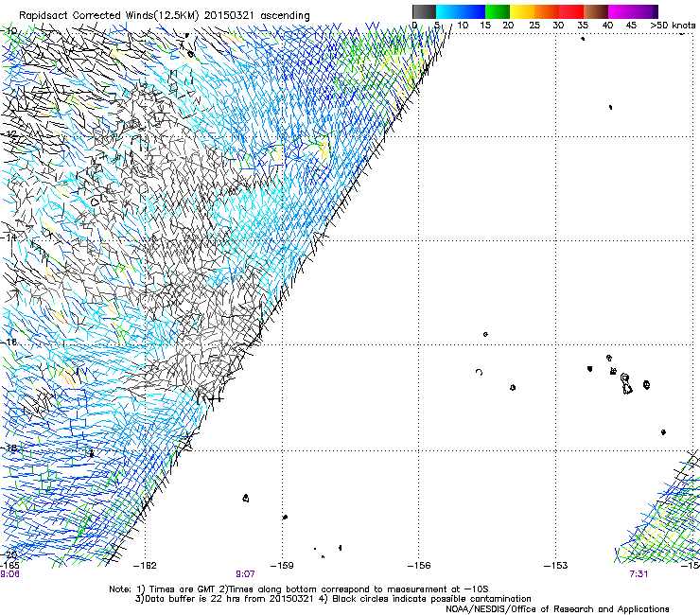Click the yellow 20-25 knots legend swatch
The width and height of the screenshot is (700, 615).
click(522, 11)
